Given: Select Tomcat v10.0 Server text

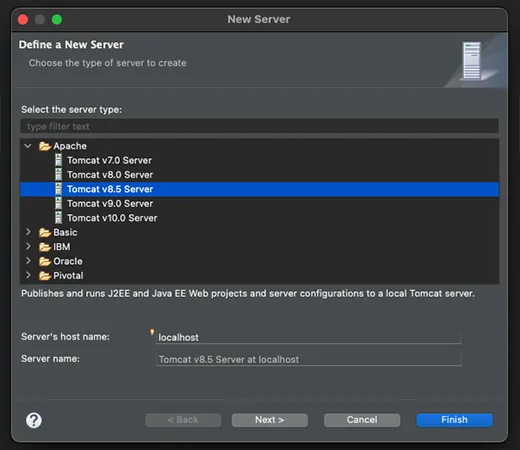Looking at the screenshot, I should click(112, 218).
